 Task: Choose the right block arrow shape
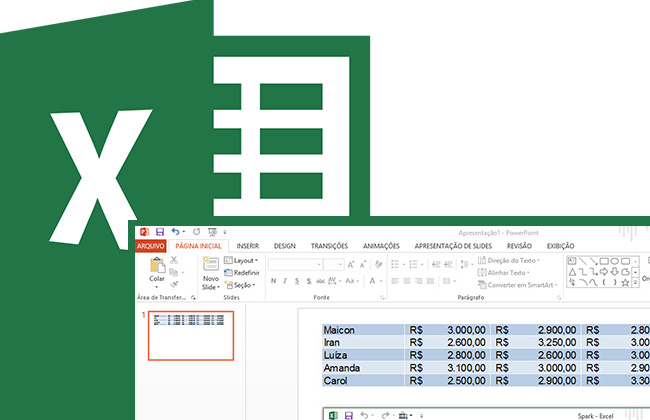tap(604, 272)
